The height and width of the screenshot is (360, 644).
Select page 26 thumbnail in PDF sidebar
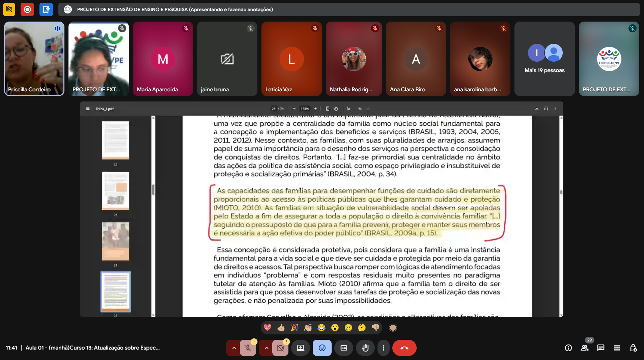tap(115, 191)
